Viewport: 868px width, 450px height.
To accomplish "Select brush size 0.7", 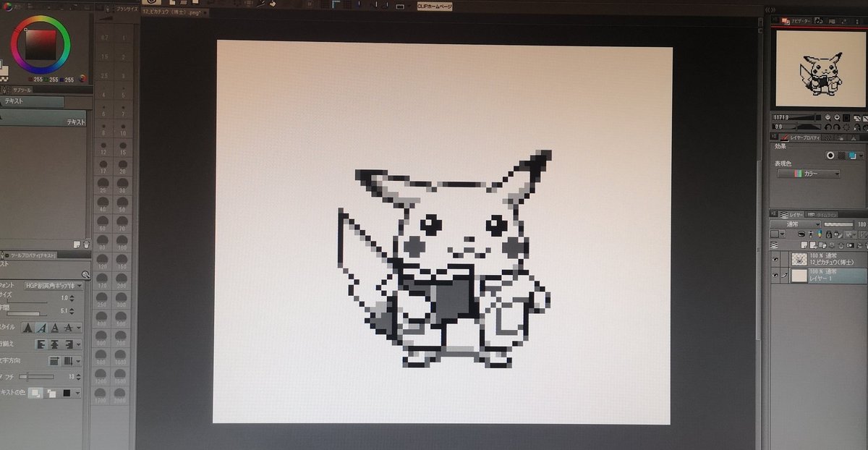I will pos(104,38).
